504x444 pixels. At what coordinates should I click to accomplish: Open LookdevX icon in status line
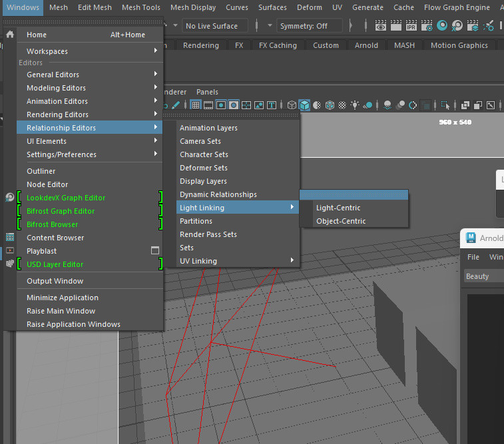pyautogui.click(x=457, y=26)
